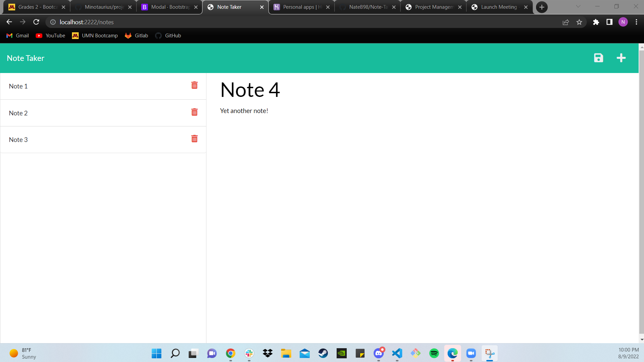Switch to the Personal apps tab
This screenshot has width=644, height=362.
(301, 7)
